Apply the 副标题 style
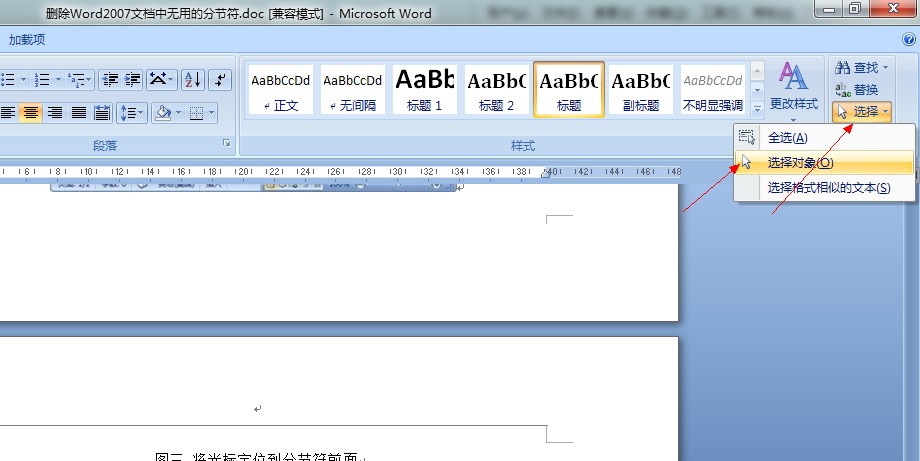The width and height of the screenshot is (920, 461). (641, 90)
